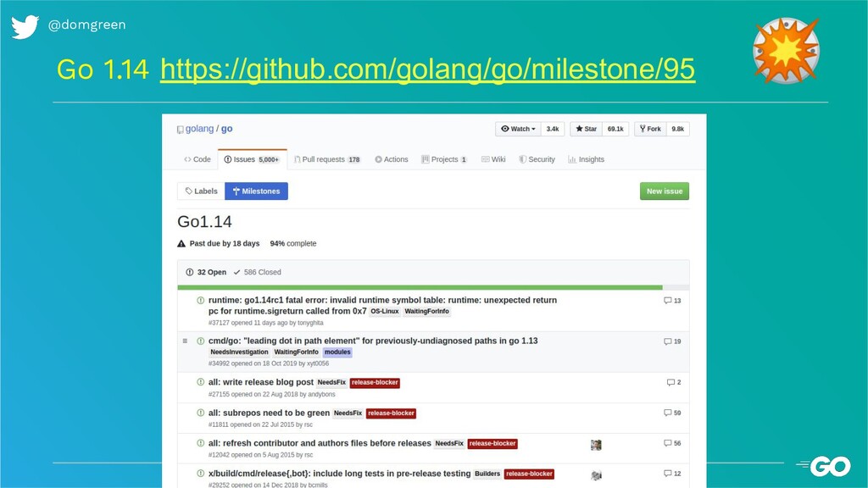868x488 pixels.
Task: Show the 32 Open issues
Action: click(206, 272)
